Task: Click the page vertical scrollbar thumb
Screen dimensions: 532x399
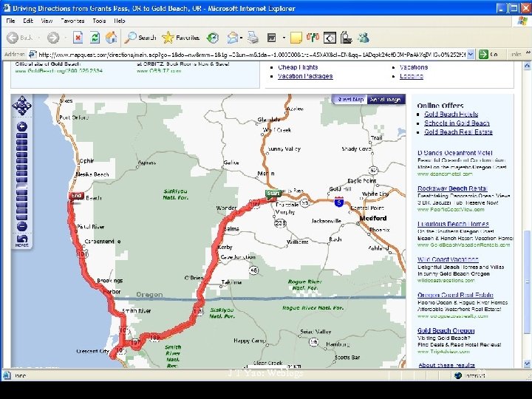Action: point(527,282)
